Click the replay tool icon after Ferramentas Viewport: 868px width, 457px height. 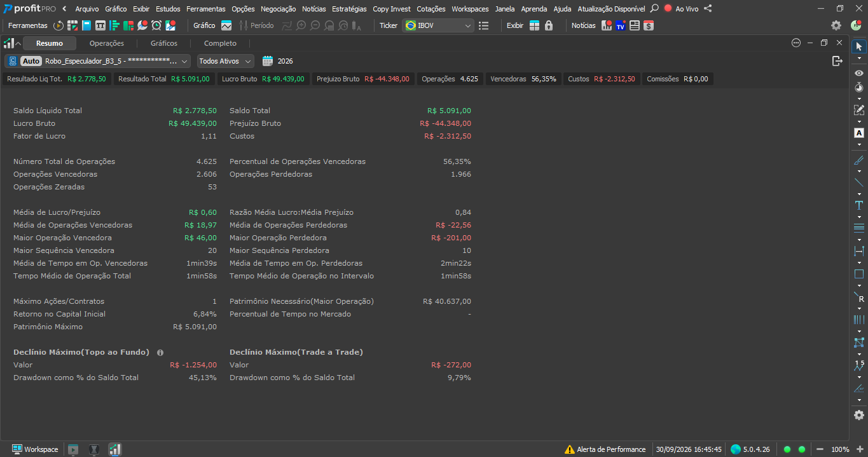click(59, 25)
